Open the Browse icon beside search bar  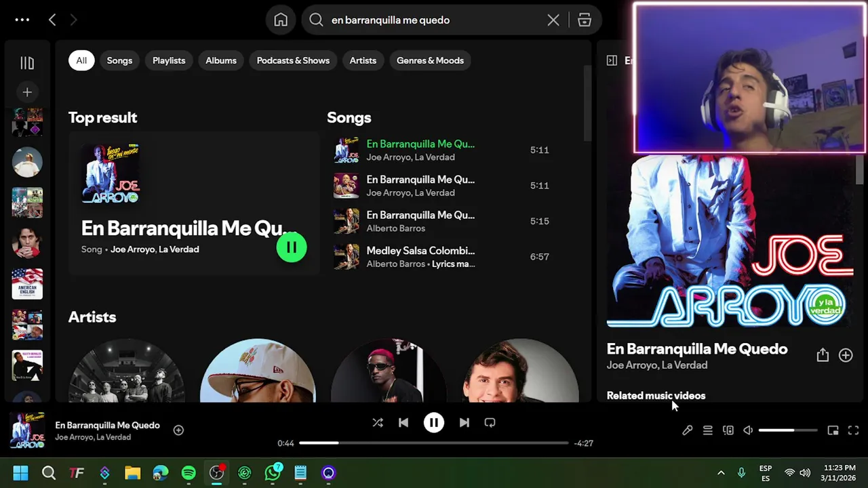585,20
